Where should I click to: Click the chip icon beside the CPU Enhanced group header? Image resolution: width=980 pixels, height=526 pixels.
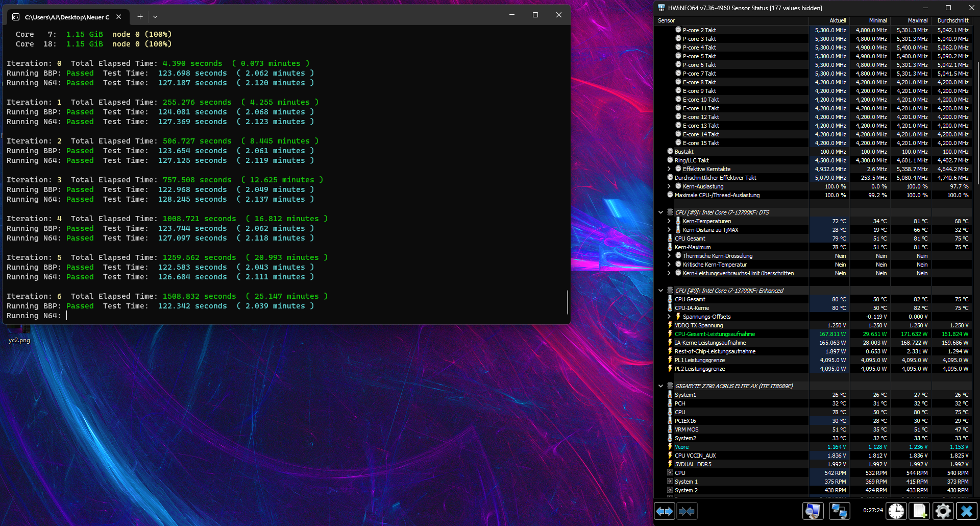pos(670,290)
